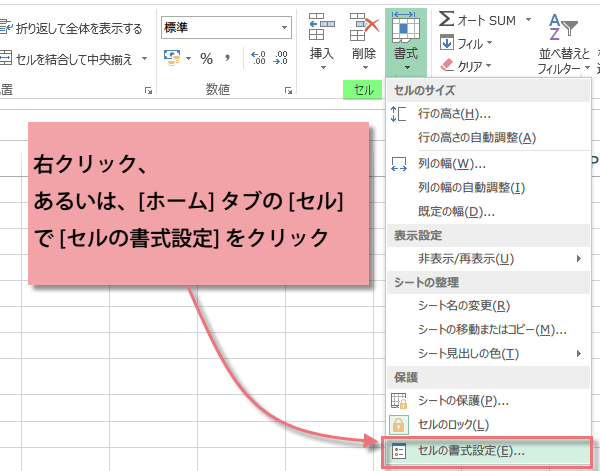This screenshot has height=471, width=600.
Task: Click the comma style icon
Action: [226, 58]
